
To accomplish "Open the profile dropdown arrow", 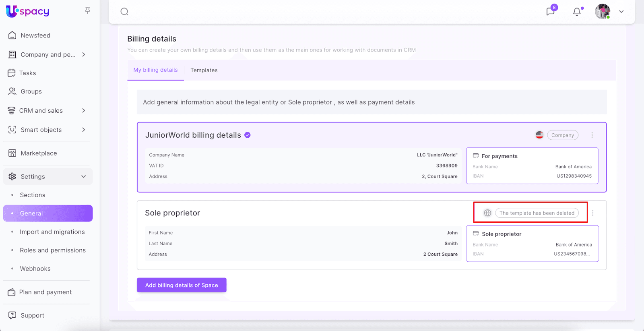I will pyautogui.click(x=621, y=12).
